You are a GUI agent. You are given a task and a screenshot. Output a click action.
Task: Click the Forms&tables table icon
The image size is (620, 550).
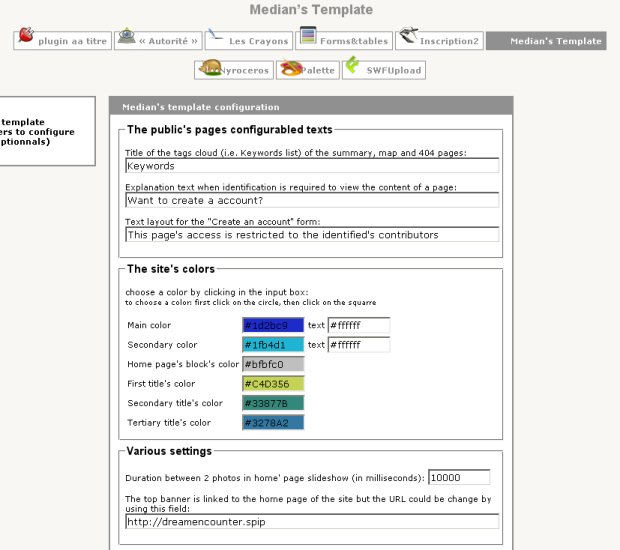tap(308, 35)
